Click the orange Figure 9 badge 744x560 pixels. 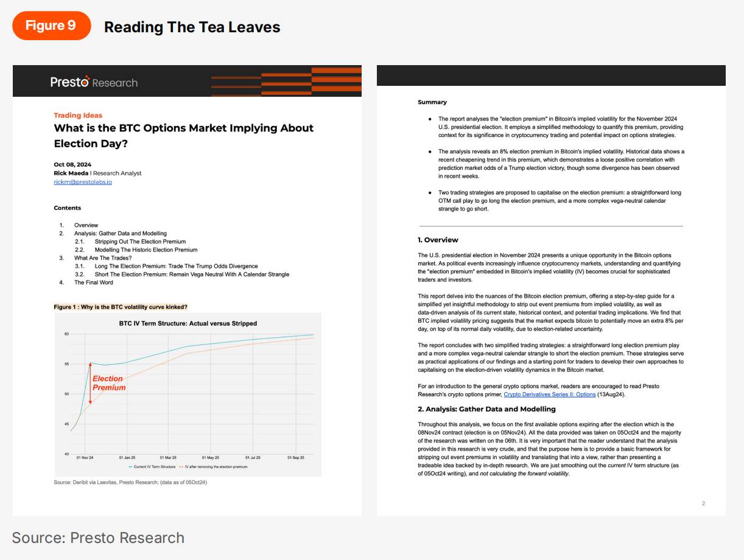51,26
